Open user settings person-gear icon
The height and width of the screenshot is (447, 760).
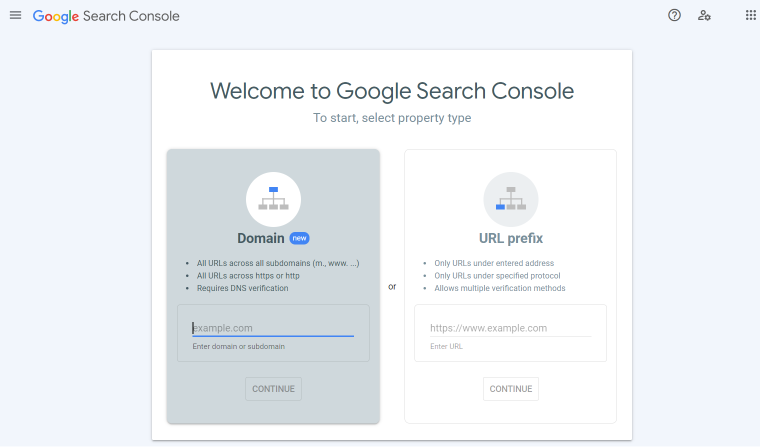[704, 16]
